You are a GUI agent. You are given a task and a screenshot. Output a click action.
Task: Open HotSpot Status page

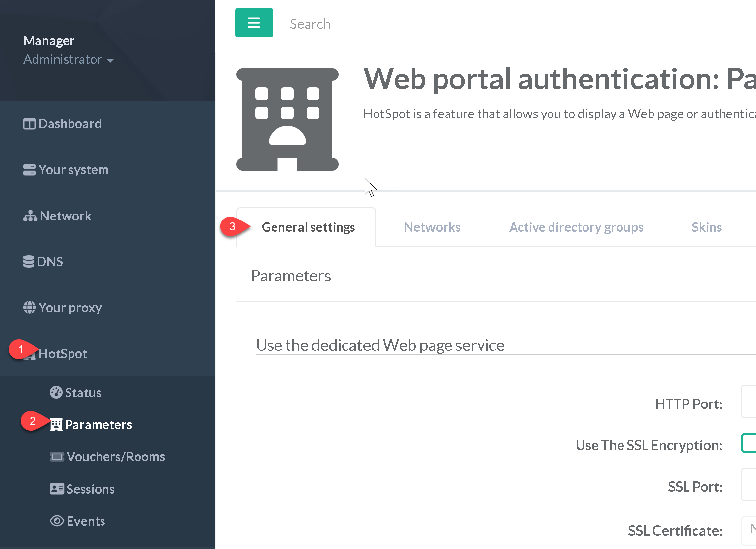pyautogui.click(x=76, y=393)
